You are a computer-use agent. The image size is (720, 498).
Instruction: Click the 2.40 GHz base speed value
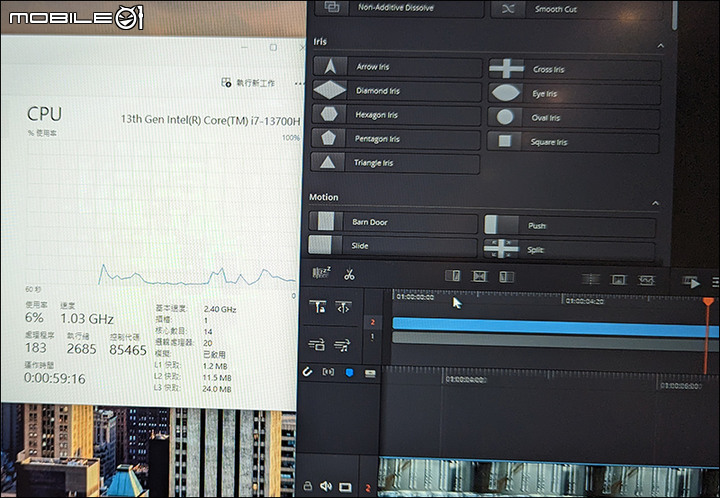pos(220,309)
